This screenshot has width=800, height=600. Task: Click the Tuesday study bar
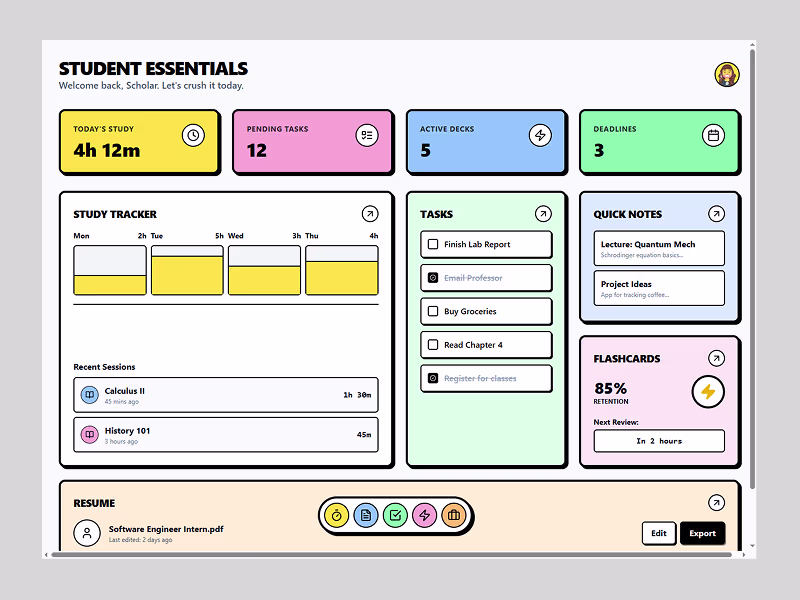point(187,270)
